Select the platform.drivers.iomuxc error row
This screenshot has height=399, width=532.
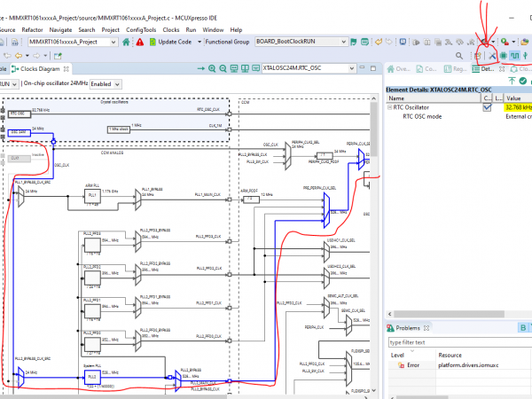(x=470, y=364)
